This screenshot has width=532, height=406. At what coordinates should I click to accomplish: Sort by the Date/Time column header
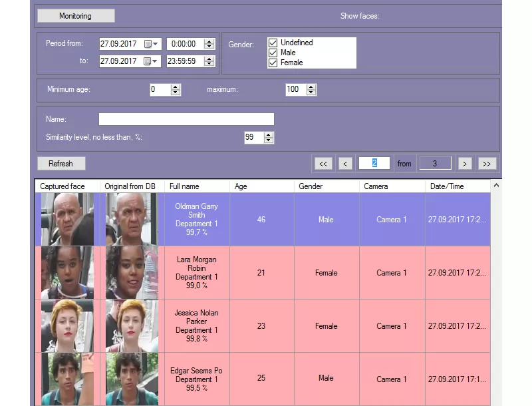[x=458, y=186]
